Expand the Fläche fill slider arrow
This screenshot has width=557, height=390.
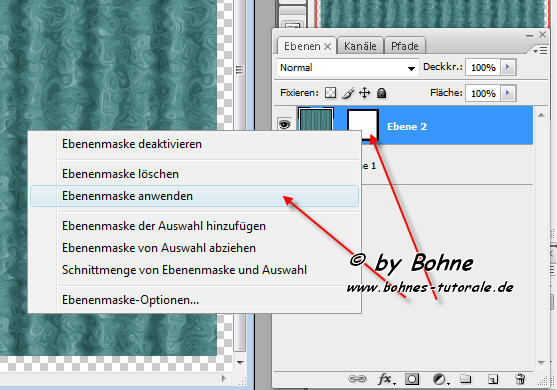(508, 93)
